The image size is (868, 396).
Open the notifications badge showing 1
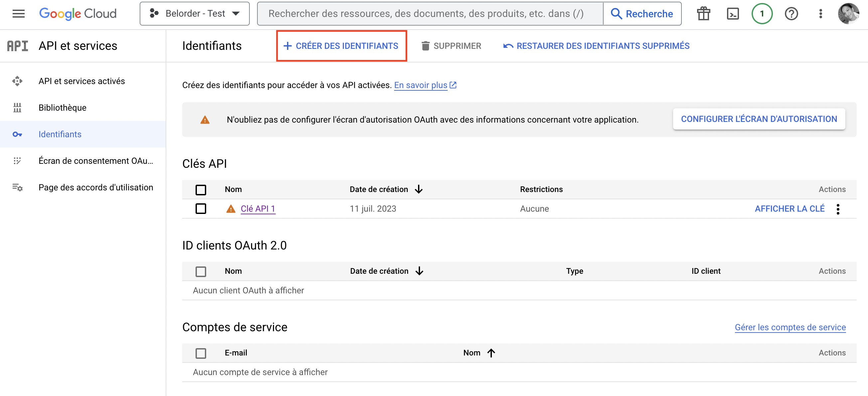click(762, 14)
